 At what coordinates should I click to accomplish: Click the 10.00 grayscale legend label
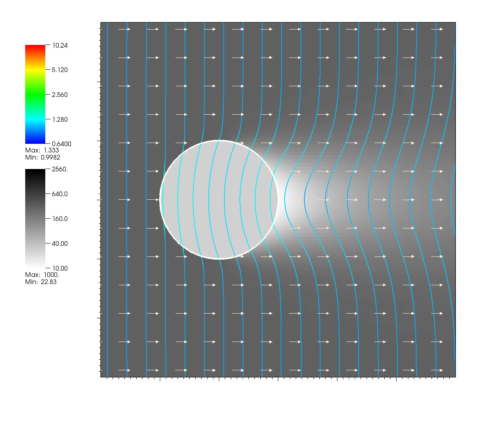point(60,268)
